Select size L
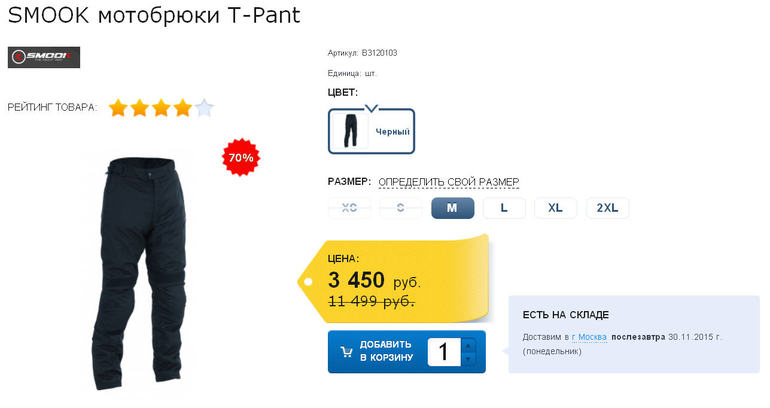770x408 pixels. pyautogui.click(x=504, y=208)
